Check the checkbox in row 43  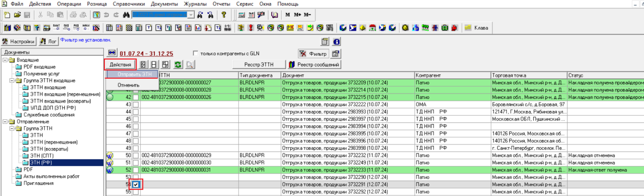(x=136, y=104)
